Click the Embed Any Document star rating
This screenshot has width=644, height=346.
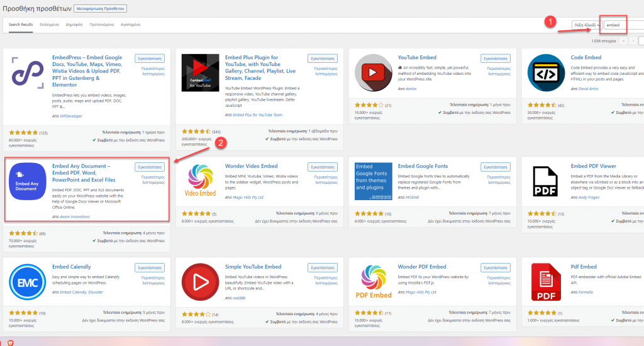click(23, 233)
